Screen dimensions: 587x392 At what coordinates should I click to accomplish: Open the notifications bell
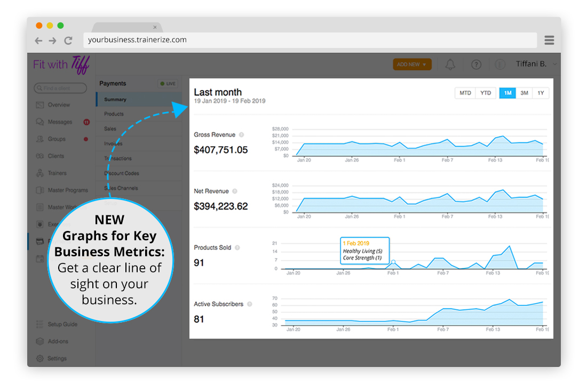tap(450, 65)
